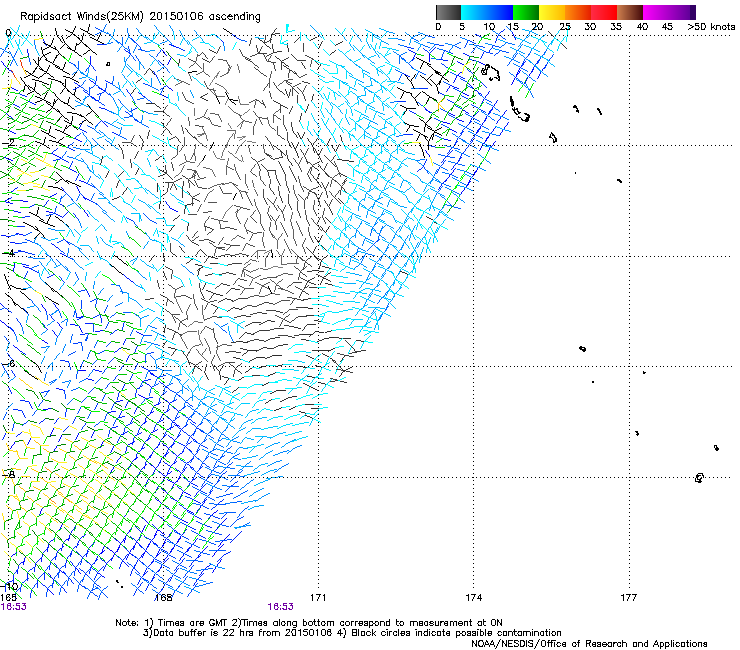The image size is (740, 650).
Task: Click the magenta 40-45 knots legend segment
Action: [656, 12]
